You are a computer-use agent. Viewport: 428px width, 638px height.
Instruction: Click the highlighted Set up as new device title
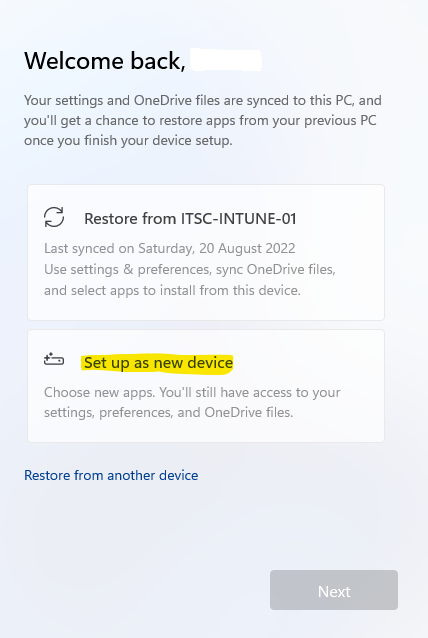[158, 363]
